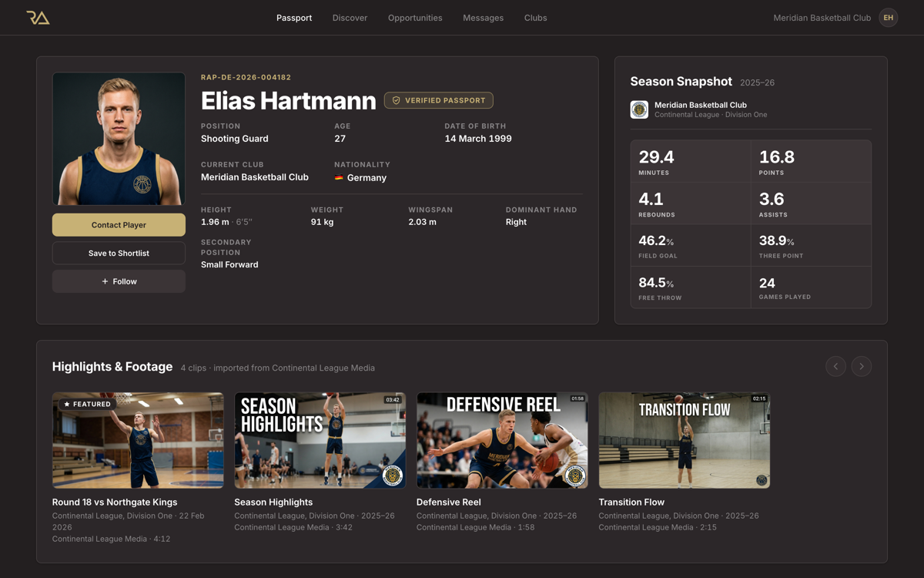Click the Germany flag icon

[339, 178]
